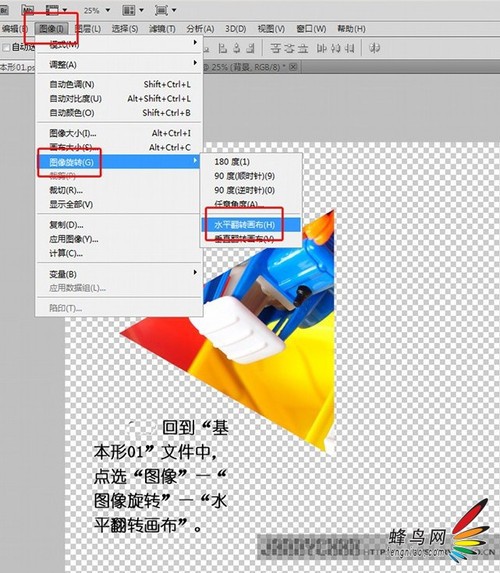The width and height of the screenshot is (500, 573).
Task: Click the Screen Mode icon
Action: pyautogui.click(x=161, y=10)
